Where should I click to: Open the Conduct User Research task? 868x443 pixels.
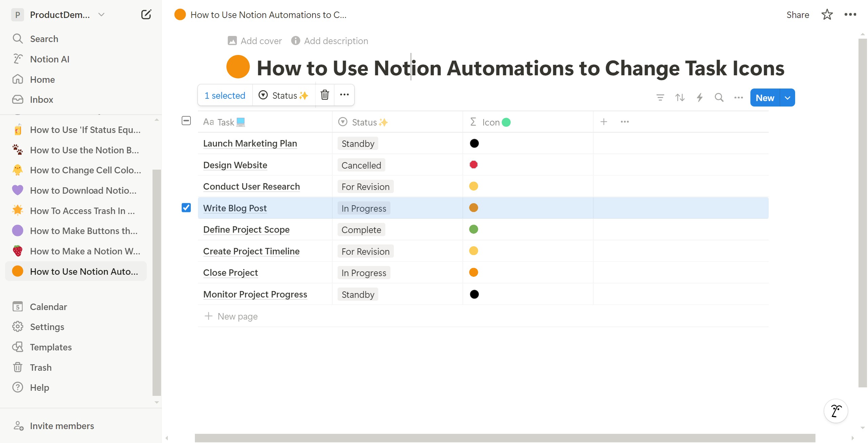pyautogui.click(x=251, y=186)
